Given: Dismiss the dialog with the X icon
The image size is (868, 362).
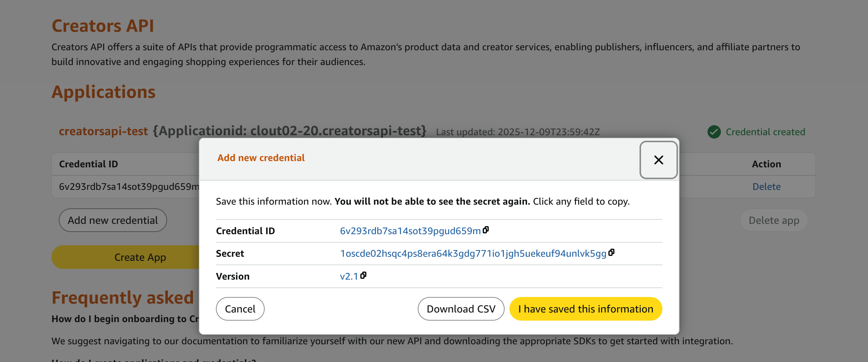Looking at the screenshot, I should coord(658,160).
